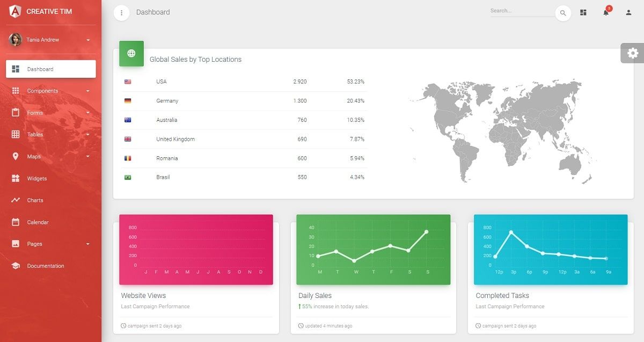Click the three-dot button near Dashboard heading
The image size is (644, 342).
[121, 12]
